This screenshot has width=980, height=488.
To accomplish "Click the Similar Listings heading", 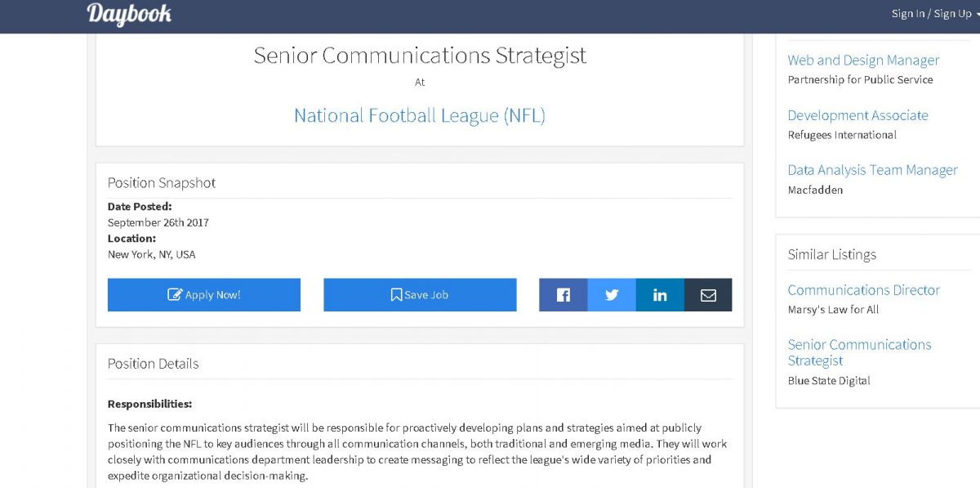I will point(831,254).
